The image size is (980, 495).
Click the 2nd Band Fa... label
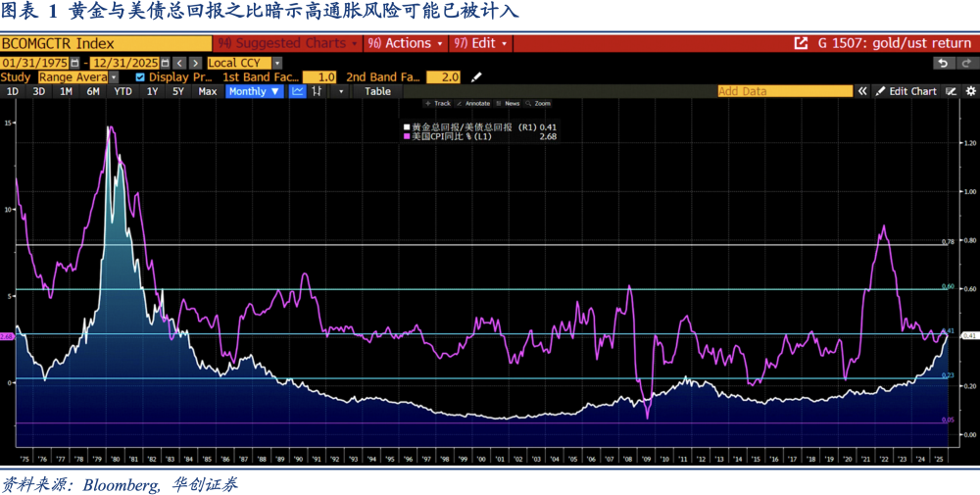384,77
